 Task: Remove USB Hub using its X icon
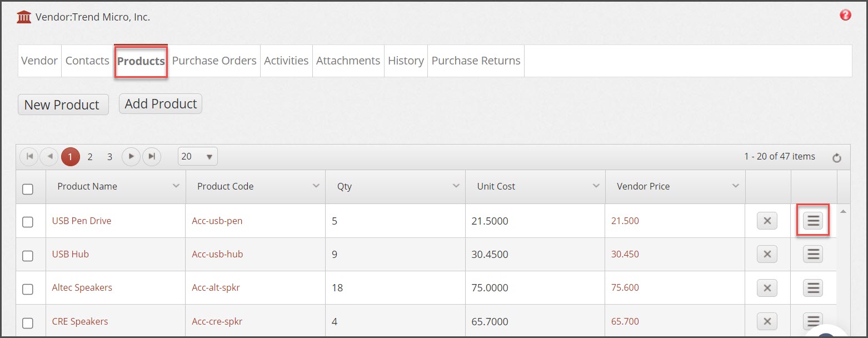[x=767, y=254]
